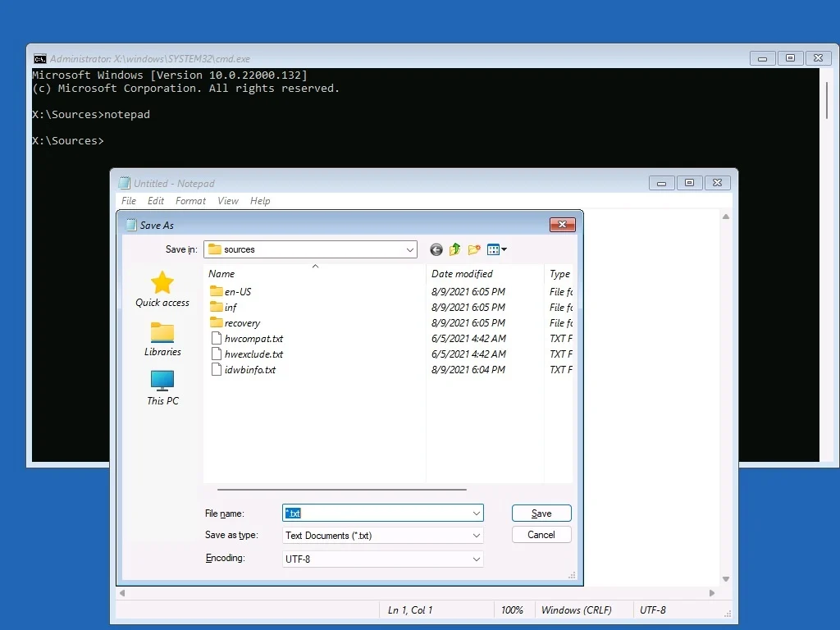840x630 pixels.
Task: Click Notepad vertical scroll up arrow
Action: click(x=726, y=217)
